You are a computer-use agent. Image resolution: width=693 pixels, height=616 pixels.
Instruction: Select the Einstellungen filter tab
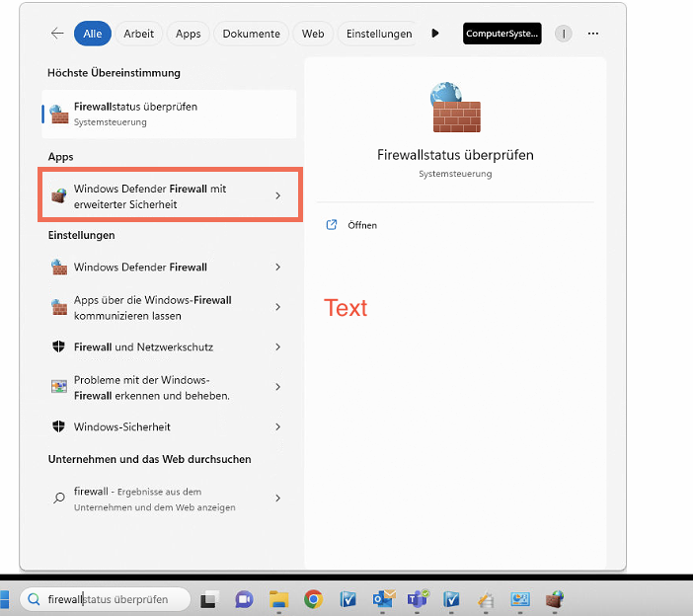pos(379,34)
